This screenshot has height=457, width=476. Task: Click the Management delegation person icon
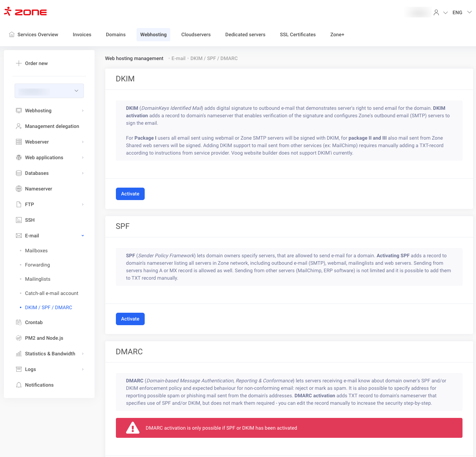coord(19,126)
